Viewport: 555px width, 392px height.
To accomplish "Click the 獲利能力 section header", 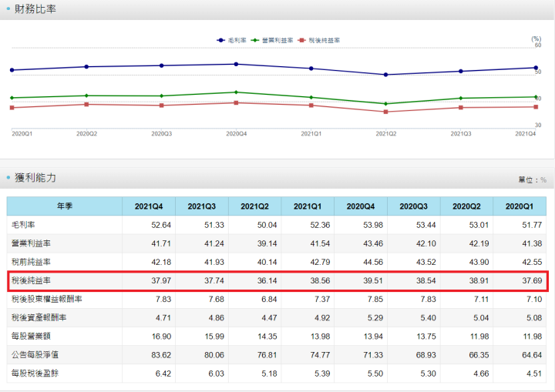I will click(x=35, y=177).
